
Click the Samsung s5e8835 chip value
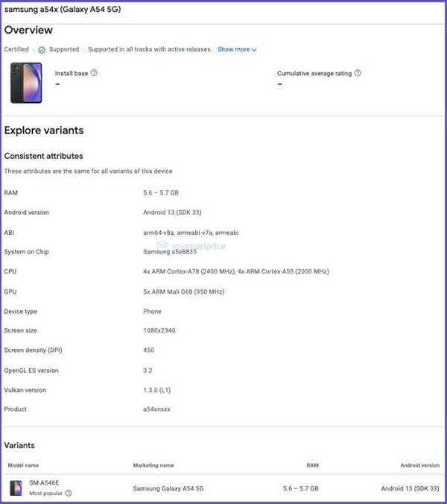170,252
